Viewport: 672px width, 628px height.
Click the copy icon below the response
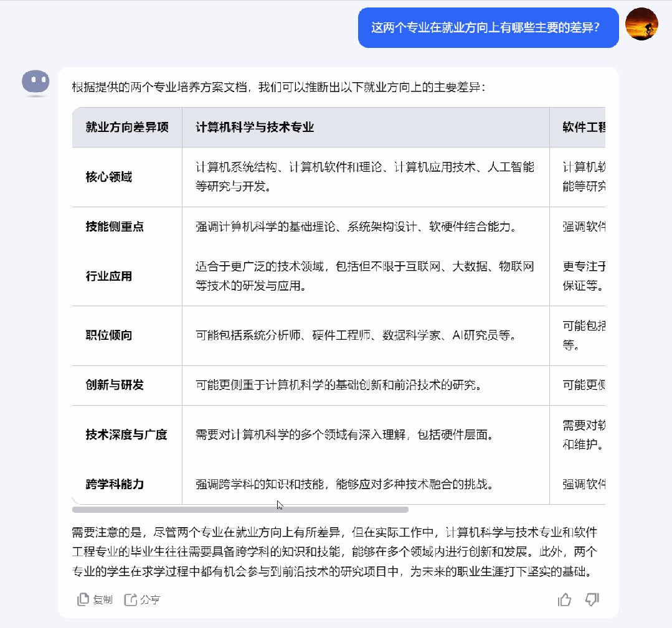tap(83, 599)
